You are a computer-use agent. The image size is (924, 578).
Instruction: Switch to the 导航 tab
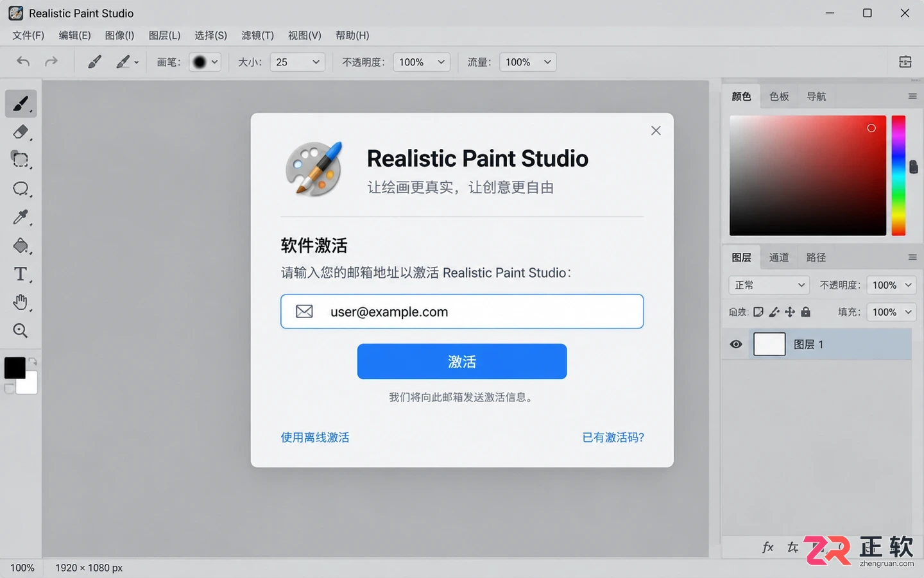point(816,96)
